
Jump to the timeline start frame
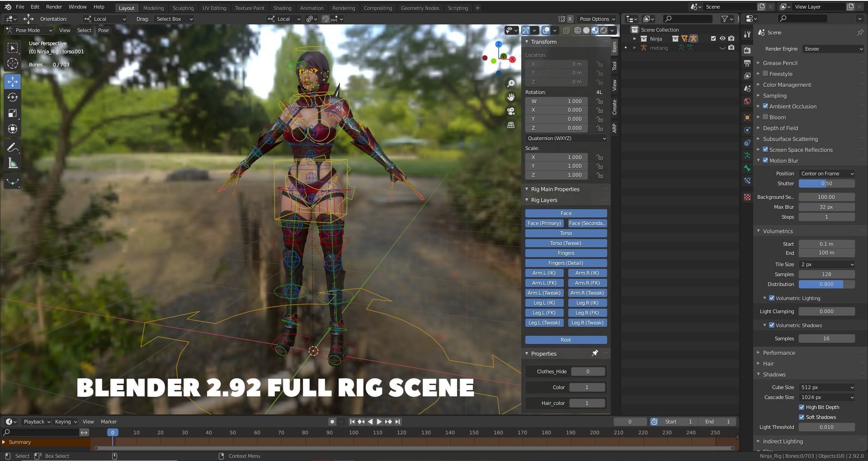click(x=352, y=422)
